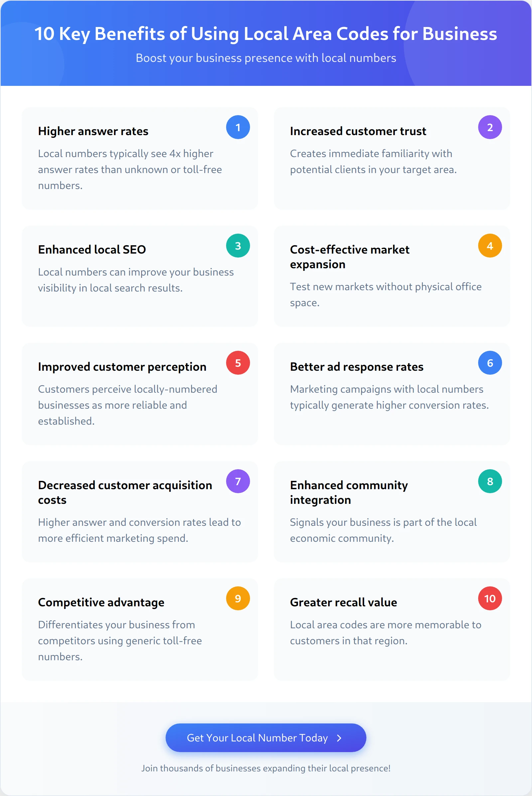Click the Join thousands of businesses text
The image size is (532, 796).
click(x=266, y=768)
